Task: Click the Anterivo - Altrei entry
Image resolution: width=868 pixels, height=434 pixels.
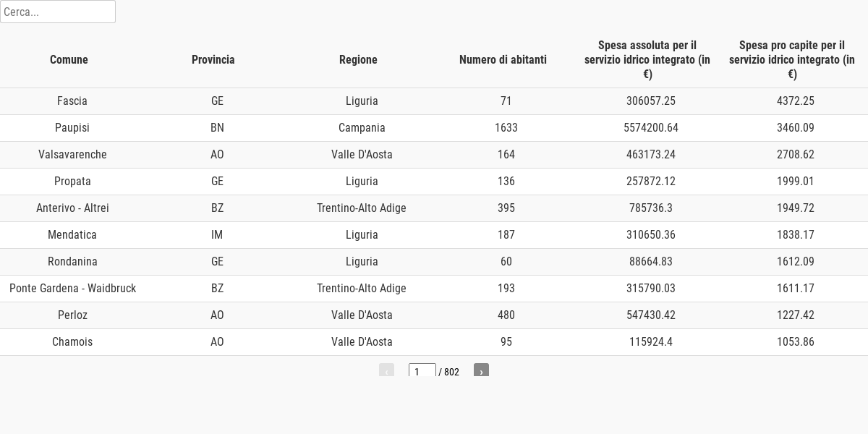Action: [72, 208]
